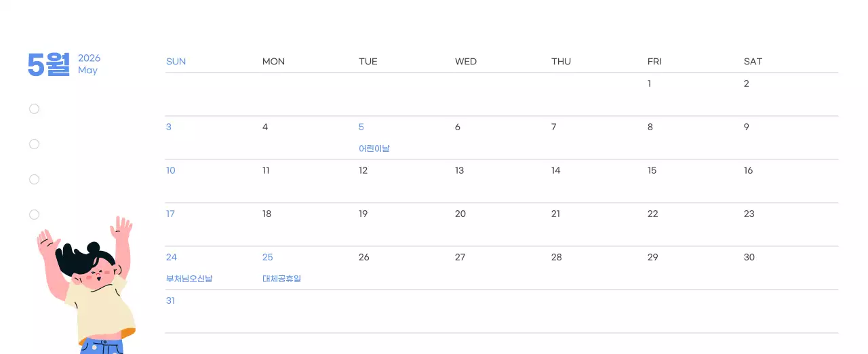Viewport: 868px width, 354px height.
Task: Toggle the third circle checkbox in sidebar
Action: (x=35, y=180)
